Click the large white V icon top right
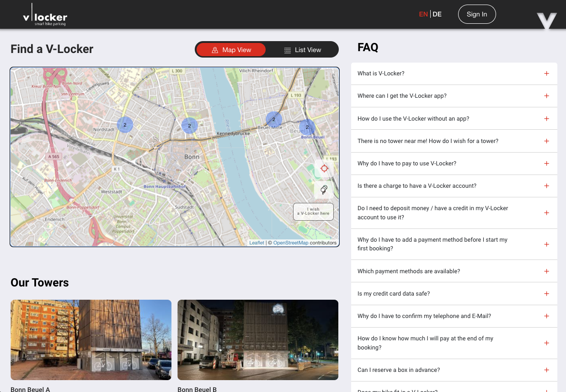The image size is (566, 392). tap(547, 20)
